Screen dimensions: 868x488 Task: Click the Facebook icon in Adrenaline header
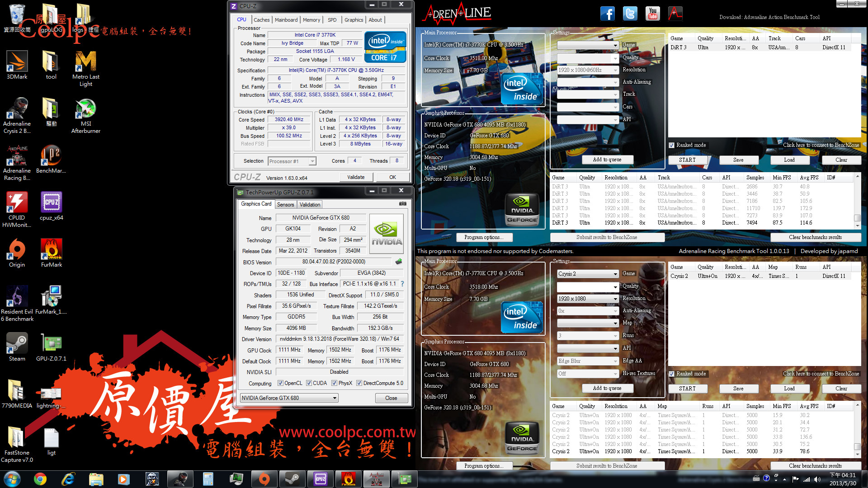click(607, 14)
